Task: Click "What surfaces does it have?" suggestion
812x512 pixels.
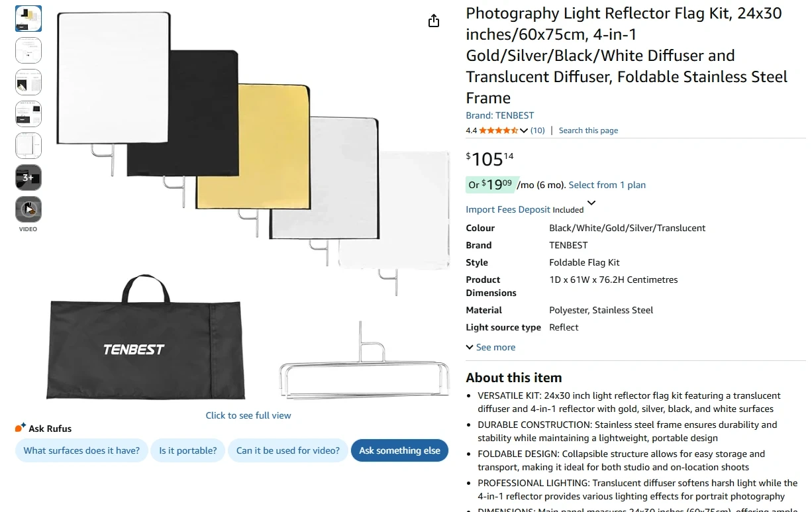Action: click(x=81, y=450)
